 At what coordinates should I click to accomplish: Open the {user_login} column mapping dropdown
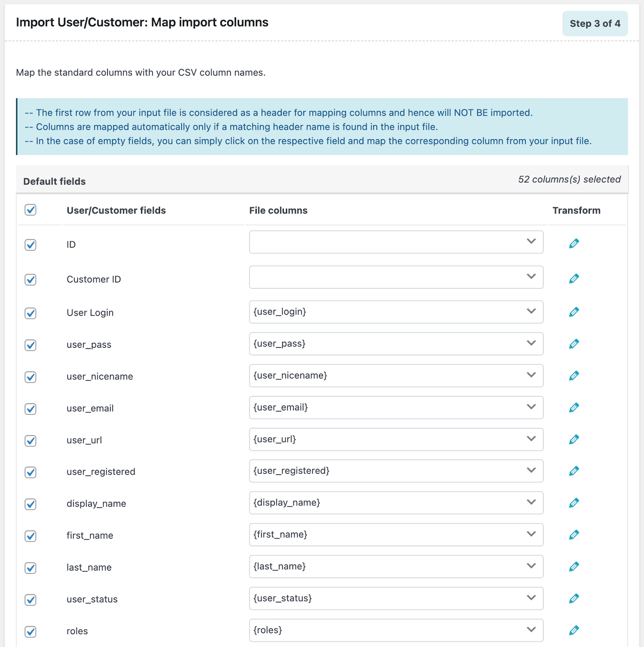point(396,312)
